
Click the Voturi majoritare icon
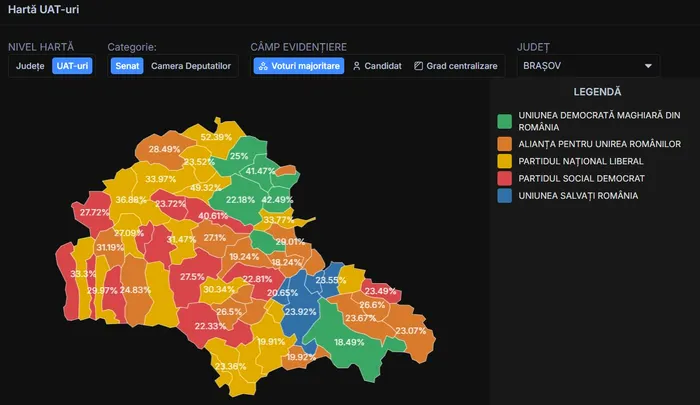[x=263, y=66]
